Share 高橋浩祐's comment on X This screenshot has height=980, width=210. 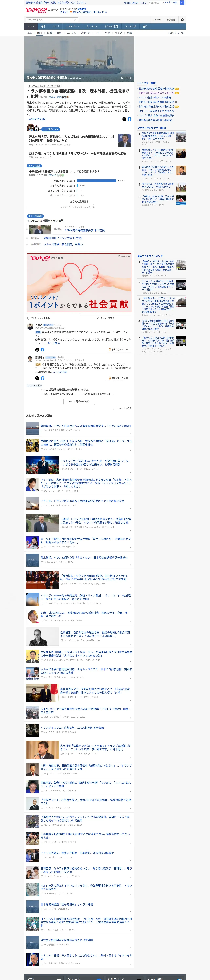coord(37,378)
